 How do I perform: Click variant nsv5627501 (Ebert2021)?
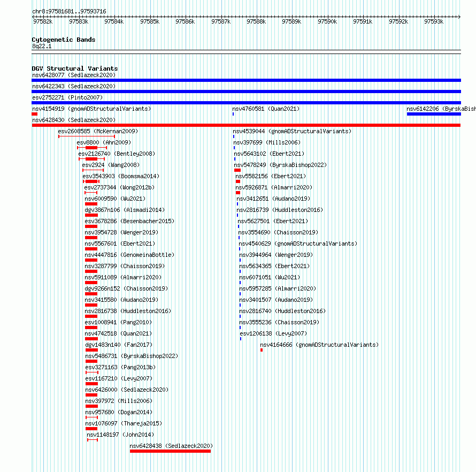click(x=273, y=221)
